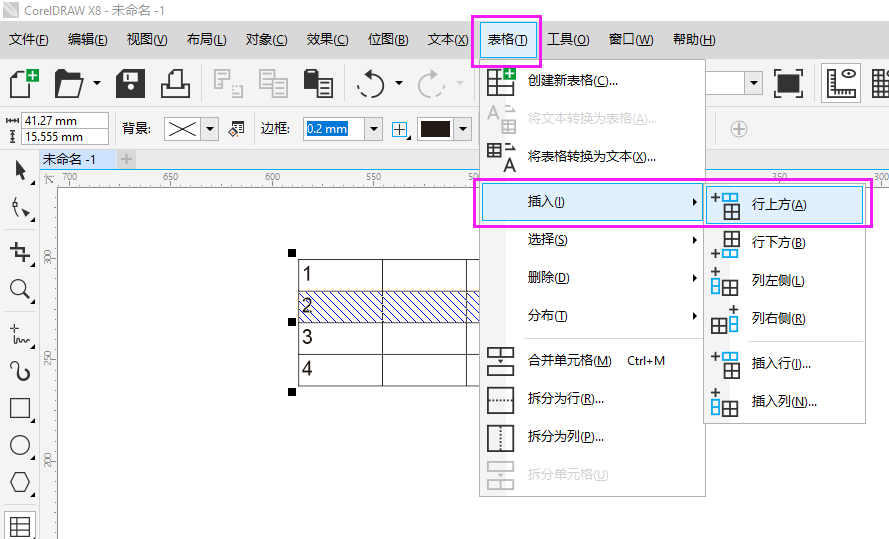Choose 拆分为行(R)... menu item
The height and width of the screenshot is (539, 889).
(592, 399)
